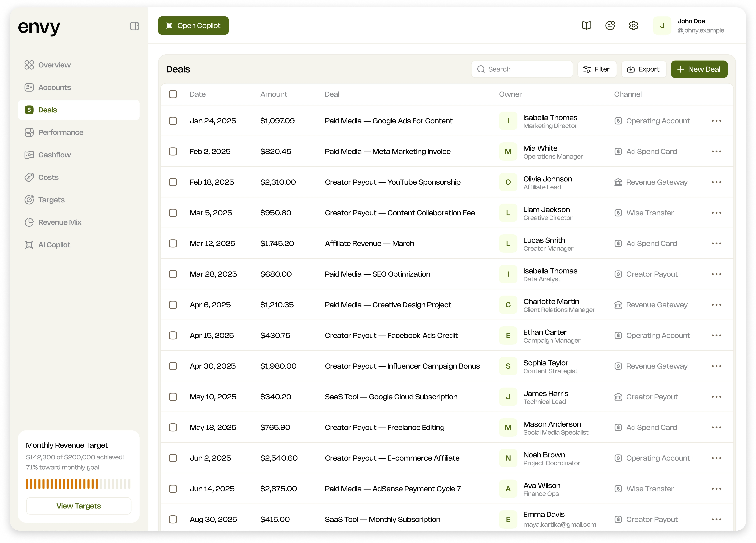The height and width of the screenshot is (543, 756).
Task: Open the Export options
Action: 644,69
